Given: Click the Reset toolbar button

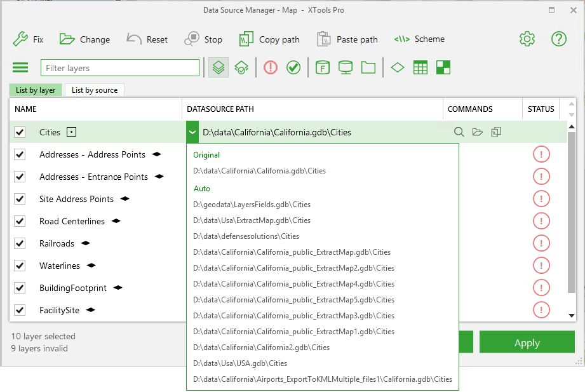Looking at the screenshot, I should [147, 39].
